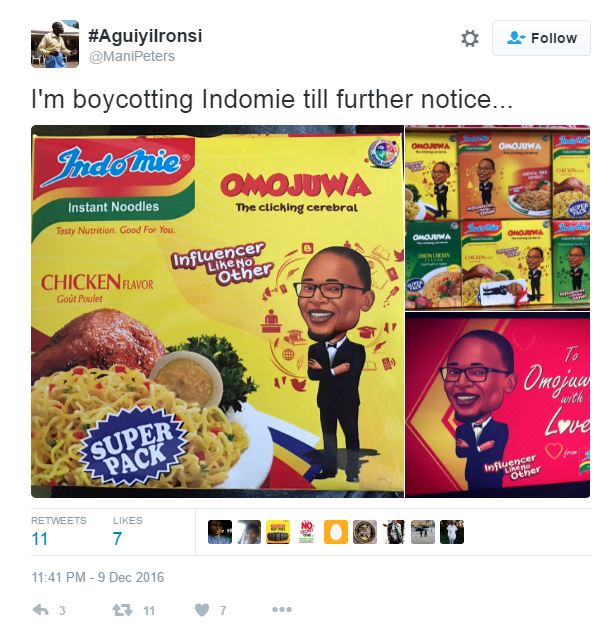This screenshot has height=626, width=615.
Task: Open #AguiyiIronsi profile picture
Action: (55, 44)
